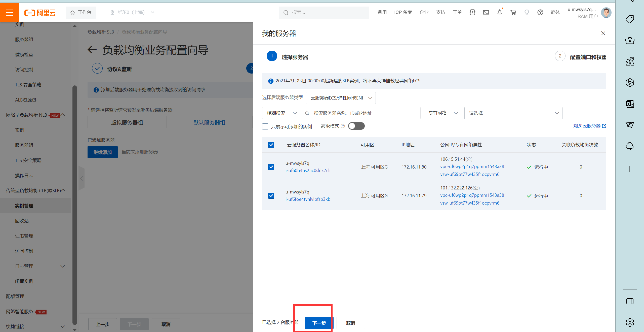
Task: Open ICP 备案 in top navigation
Action: pyautogui.click(x=403, y=12)
